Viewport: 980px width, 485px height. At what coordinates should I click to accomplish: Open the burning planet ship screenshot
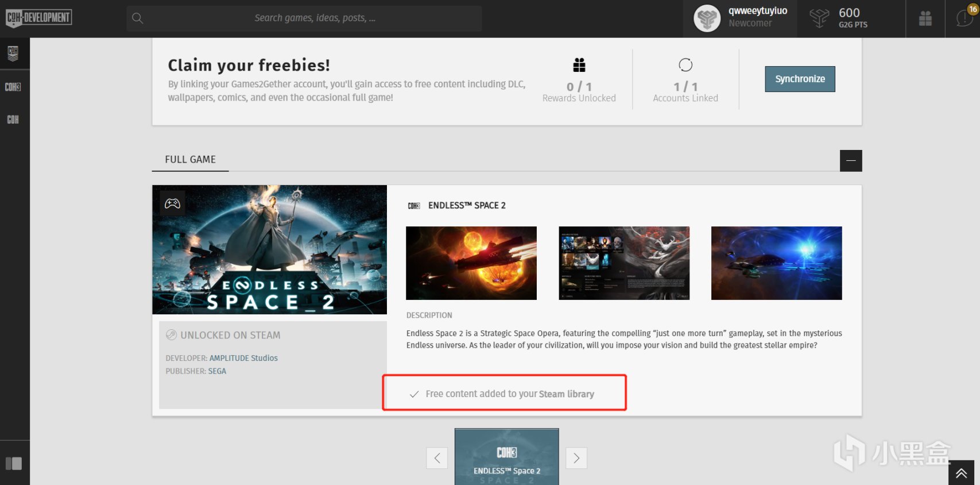(471, 263)
